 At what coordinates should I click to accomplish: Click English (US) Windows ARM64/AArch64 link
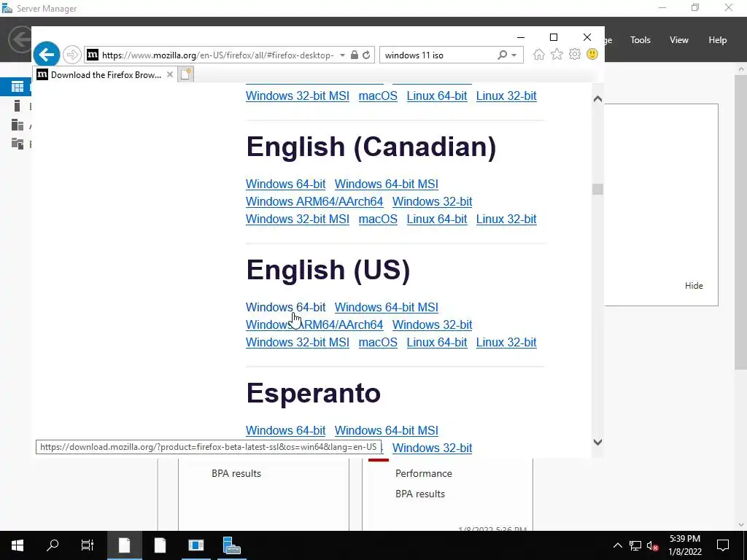[x=314, y=324]
